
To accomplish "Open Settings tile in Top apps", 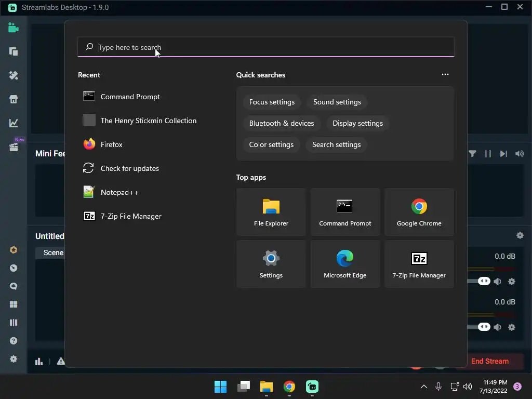I will click(271, 264).
